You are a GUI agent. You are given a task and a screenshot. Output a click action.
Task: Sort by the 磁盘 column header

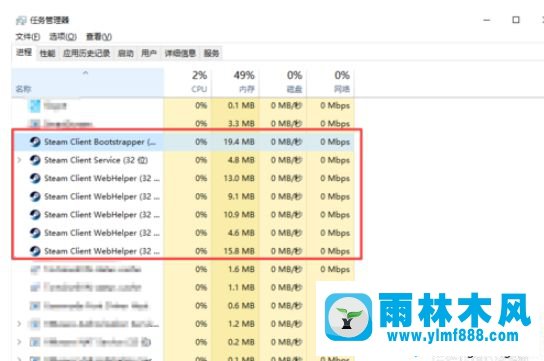[283, 83]
